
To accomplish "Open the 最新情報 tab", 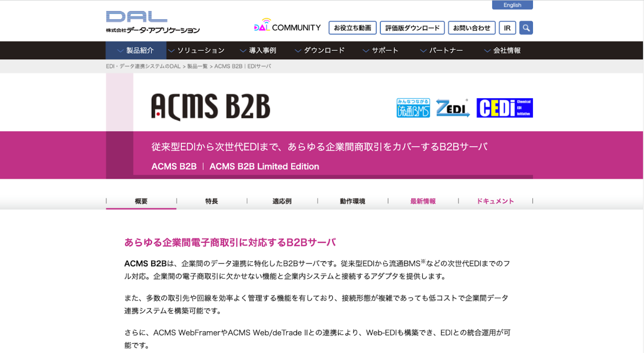I will point(423,201).
